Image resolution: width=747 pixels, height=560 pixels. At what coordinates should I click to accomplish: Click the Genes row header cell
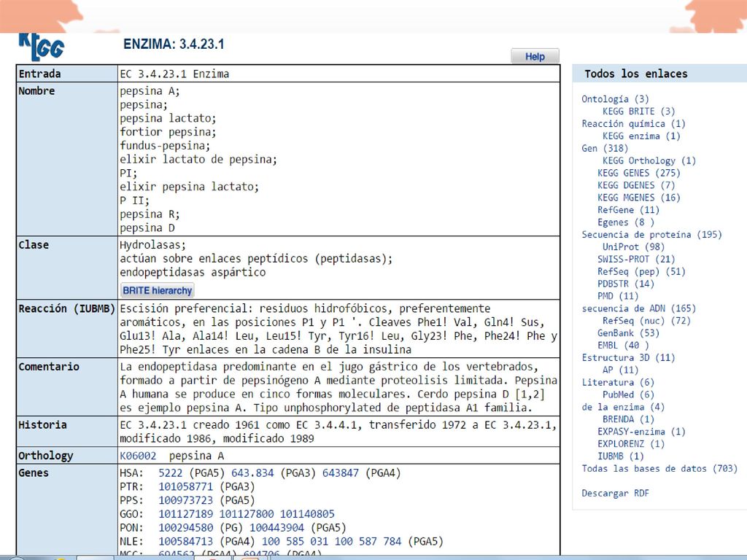pos(67,510)
